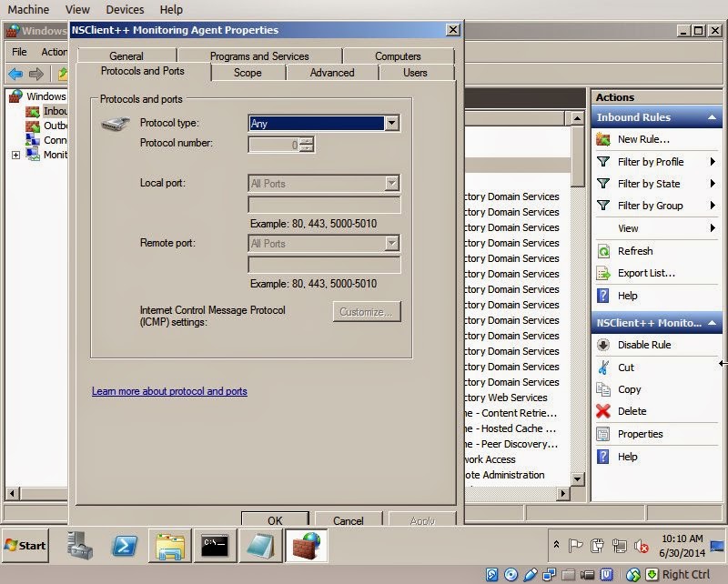The height and width of the screenshot is (584, 728).
Task: Click the rules list scroll down arrow
Action: tap(577, 478)
